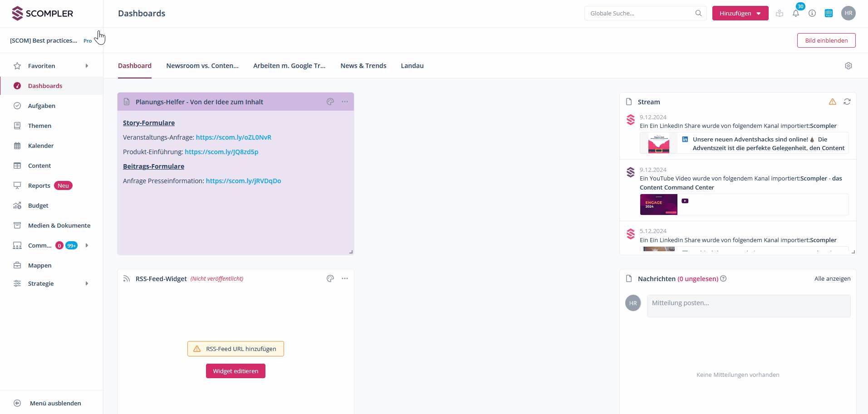Open the gift icon in header
Screen dimensions: 868x414
pyautogui.click(x=780, y=13)
